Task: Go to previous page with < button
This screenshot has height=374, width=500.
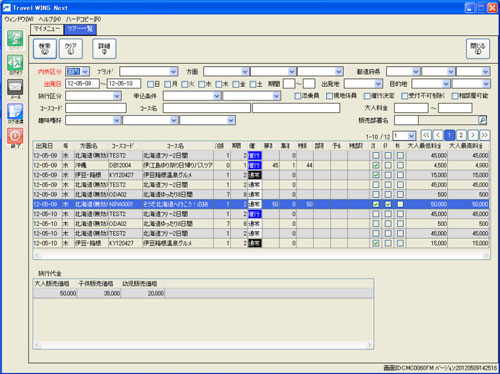Action: point(438,135)
